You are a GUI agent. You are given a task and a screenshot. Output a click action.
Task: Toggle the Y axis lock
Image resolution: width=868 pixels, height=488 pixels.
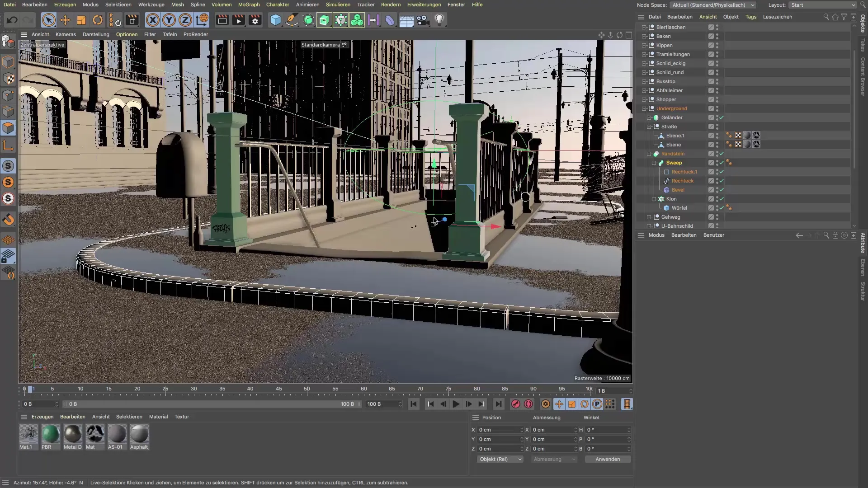pyautogui.click(x=169, y=20)
